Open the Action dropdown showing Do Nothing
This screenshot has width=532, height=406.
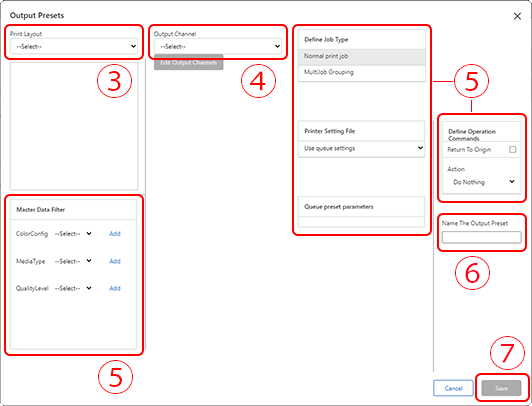coord(482,182)
